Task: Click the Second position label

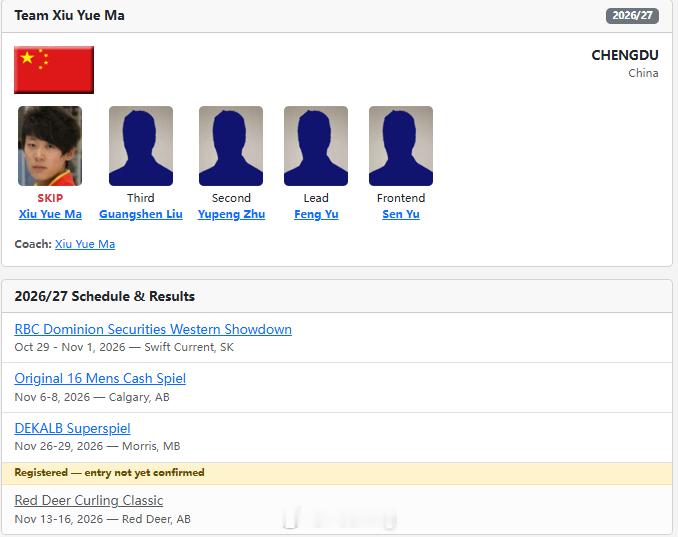Action: pos(231,198)
